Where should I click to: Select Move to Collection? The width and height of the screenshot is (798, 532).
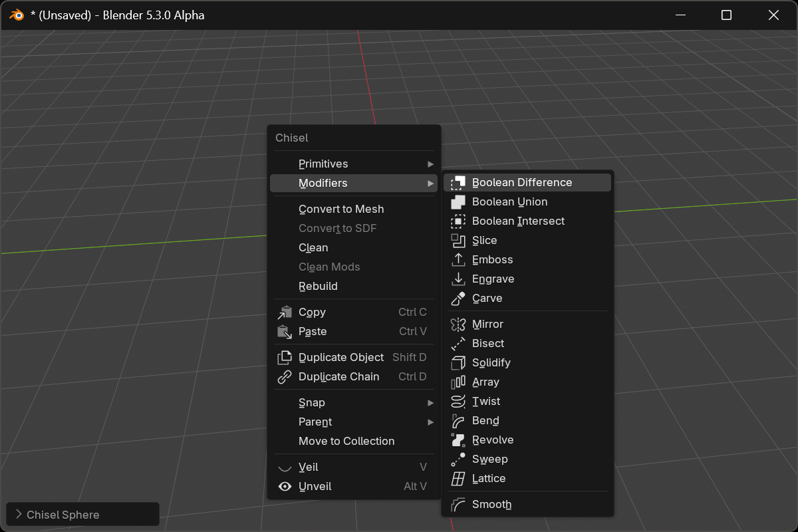[354, 442]
